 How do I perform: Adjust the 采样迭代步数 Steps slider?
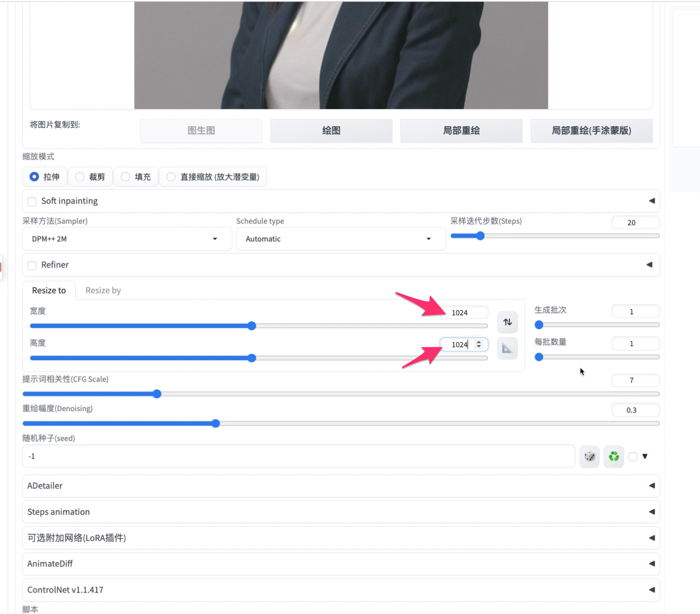click(555, 236)
